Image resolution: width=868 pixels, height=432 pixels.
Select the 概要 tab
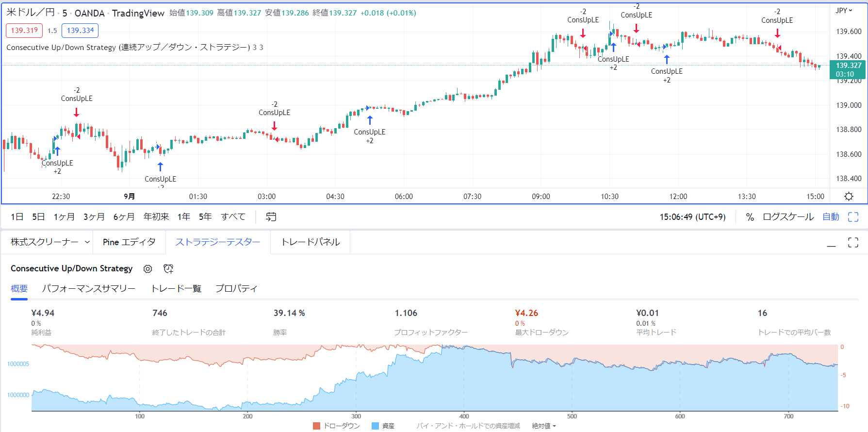19,288
